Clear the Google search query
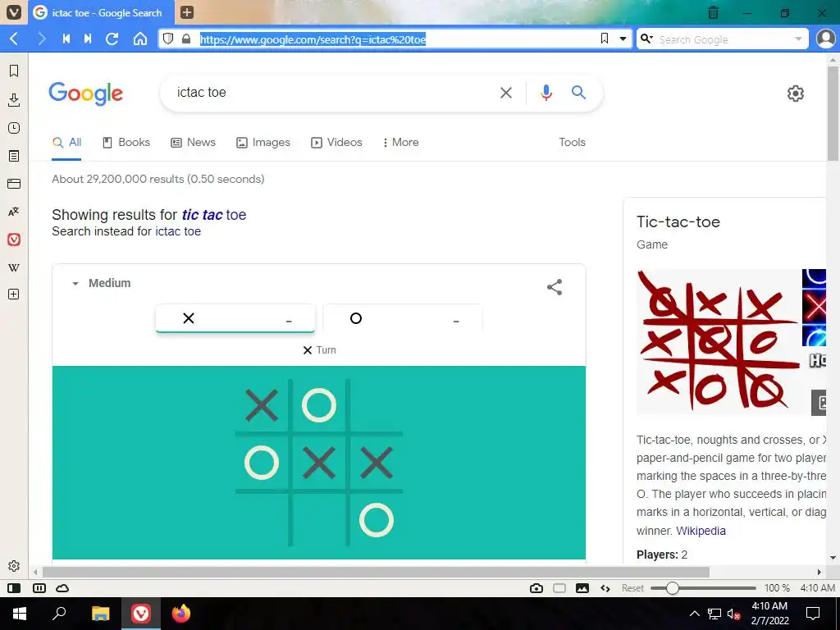Image resolution: width=840 pixels, height=630 pixels. coord(505,93)
